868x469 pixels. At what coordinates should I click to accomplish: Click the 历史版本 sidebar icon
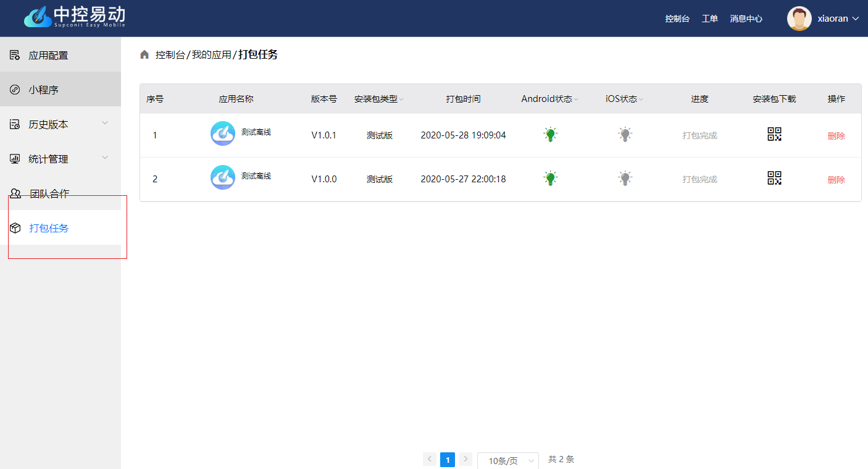[15, 124]
